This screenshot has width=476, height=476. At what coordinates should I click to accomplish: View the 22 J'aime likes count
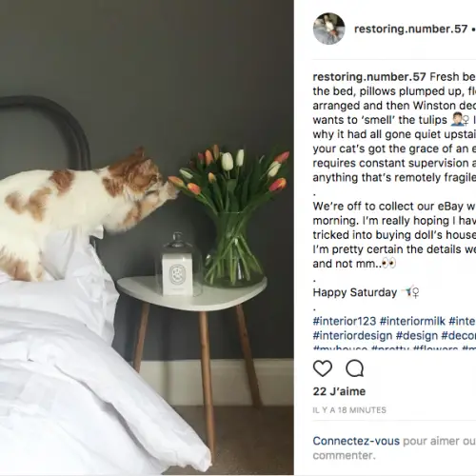339,391
